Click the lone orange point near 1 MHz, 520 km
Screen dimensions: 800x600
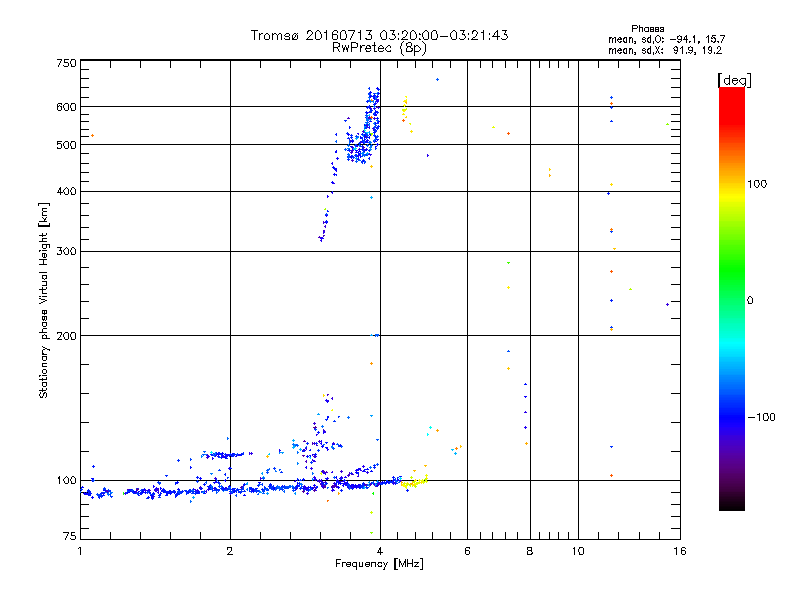(92, 136)
